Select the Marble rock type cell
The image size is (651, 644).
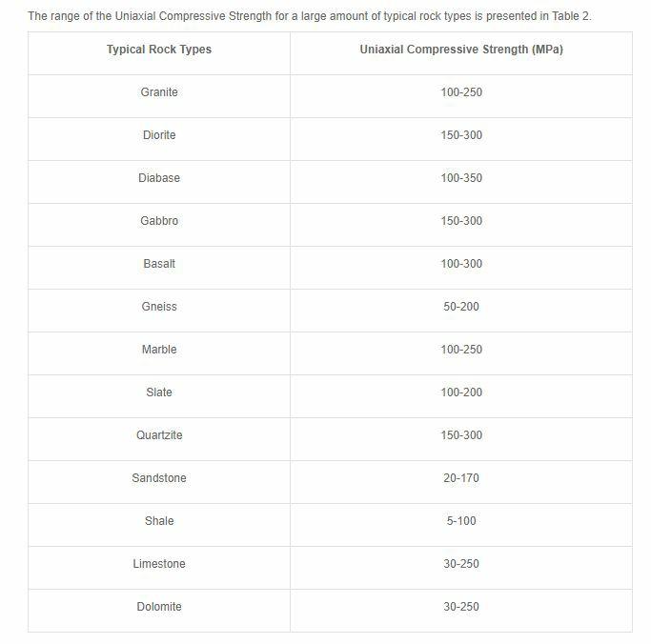pyautogui.click(x=159, y=350)
